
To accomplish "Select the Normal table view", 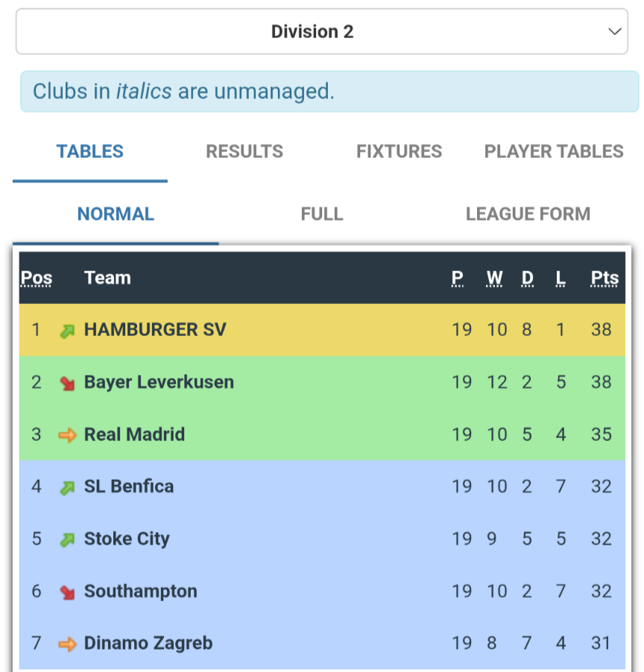I will pos(116,214).
